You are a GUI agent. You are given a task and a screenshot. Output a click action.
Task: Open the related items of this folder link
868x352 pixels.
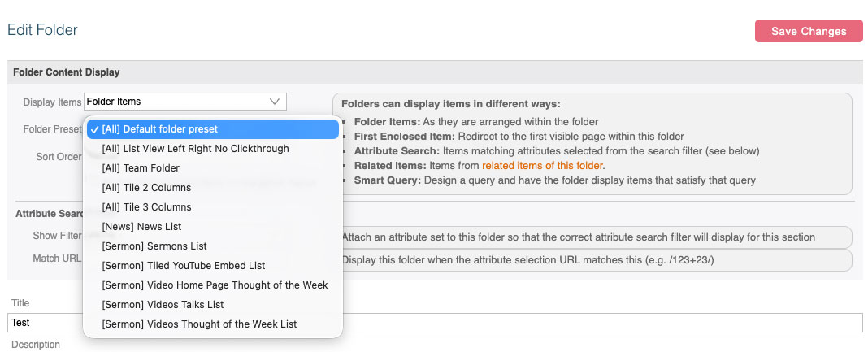pyautogui.click(x=542, y=165)
